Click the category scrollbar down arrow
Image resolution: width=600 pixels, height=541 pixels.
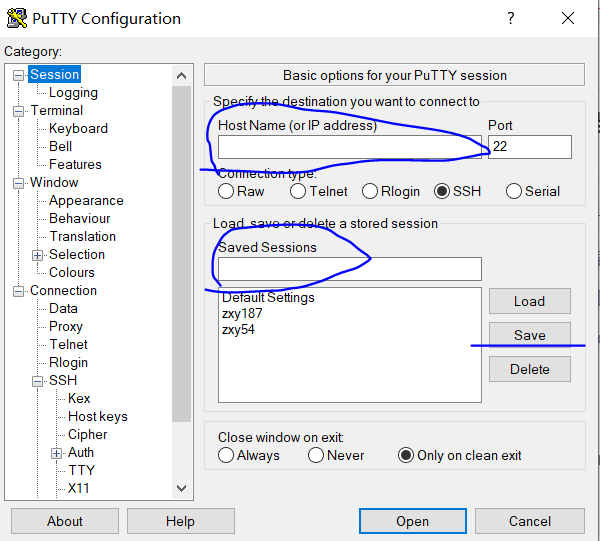(181, 488)
